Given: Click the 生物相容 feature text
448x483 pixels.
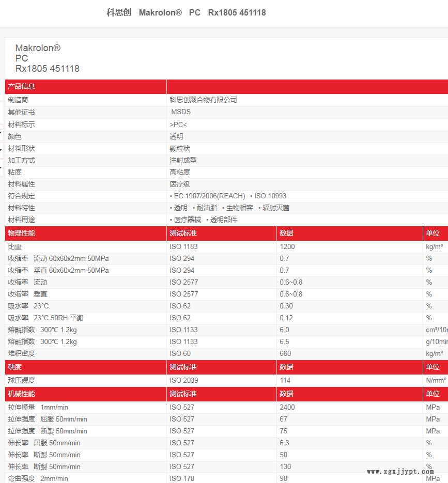Looking at the screenshot, I should (240, 208).
